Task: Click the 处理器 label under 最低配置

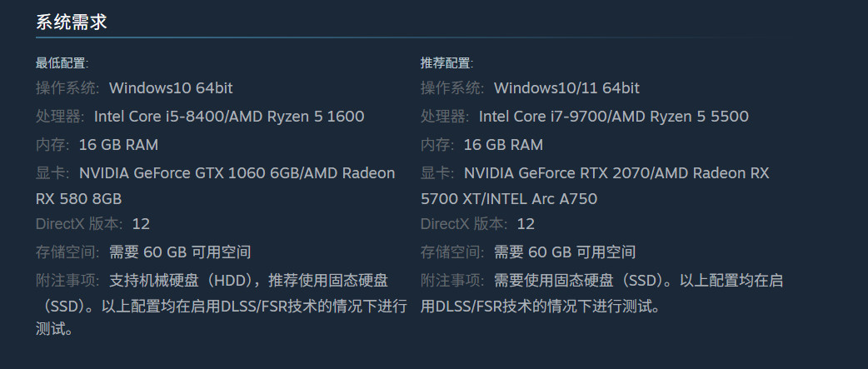Action: [61, 117]
